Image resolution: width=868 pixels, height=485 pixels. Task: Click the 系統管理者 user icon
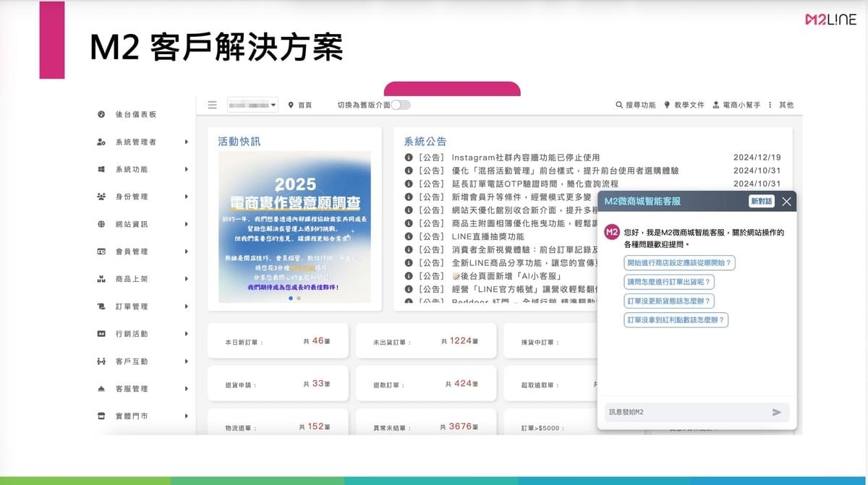(101, 142)
